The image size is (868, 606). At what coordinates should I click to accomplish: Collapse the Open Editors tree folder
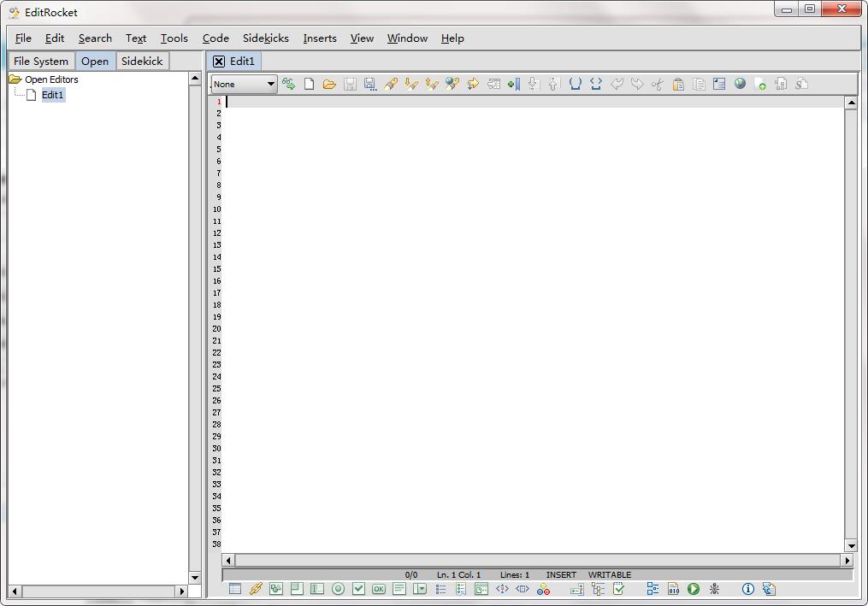click(15, 79)
